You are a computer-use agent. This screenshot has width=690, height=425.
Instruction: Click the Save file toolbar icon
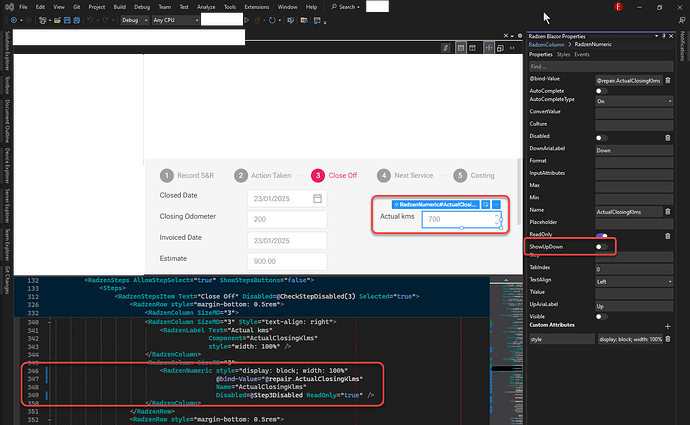pos(67,20)
